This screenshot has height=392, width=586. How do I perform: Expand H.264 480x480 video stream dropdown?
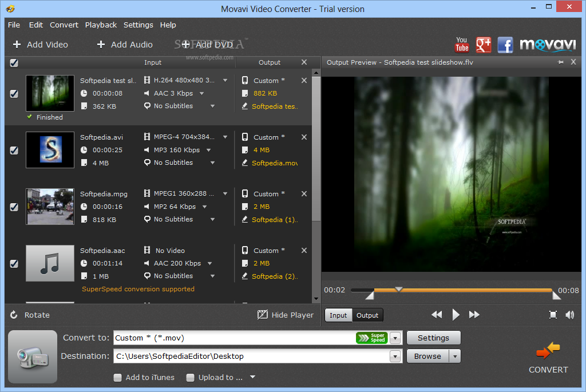point(225,80)
